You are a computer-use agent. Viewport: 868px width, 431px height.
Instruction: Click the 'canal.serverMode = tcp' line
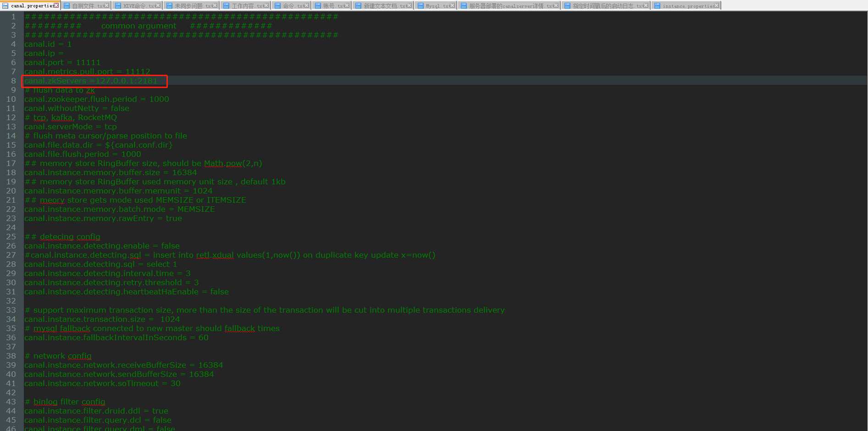pyautogui.click(x=71, y=127)
